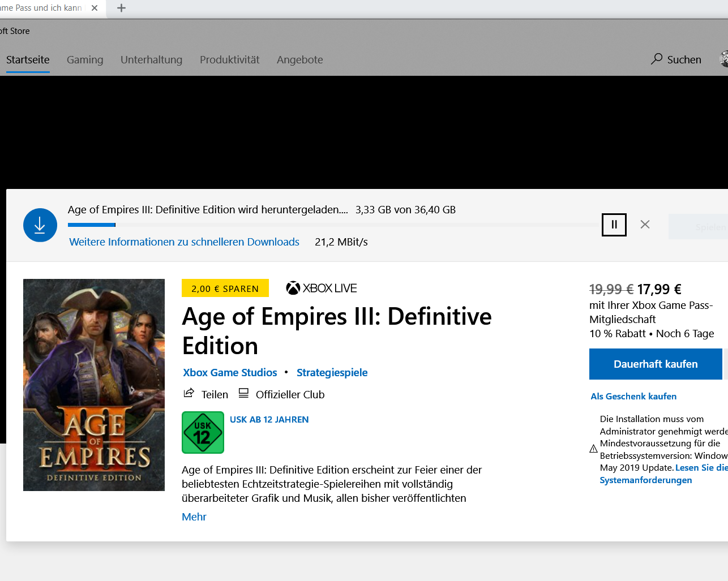Open link about faster downloads
The image size is (728, 581).
184,242
